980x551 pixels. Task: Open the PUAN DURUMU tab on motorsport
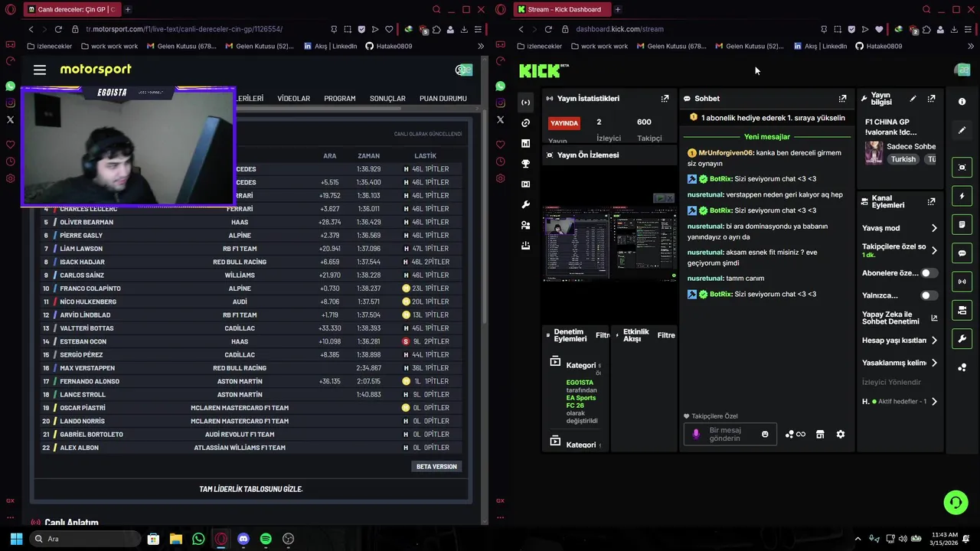tap(443, 99)
